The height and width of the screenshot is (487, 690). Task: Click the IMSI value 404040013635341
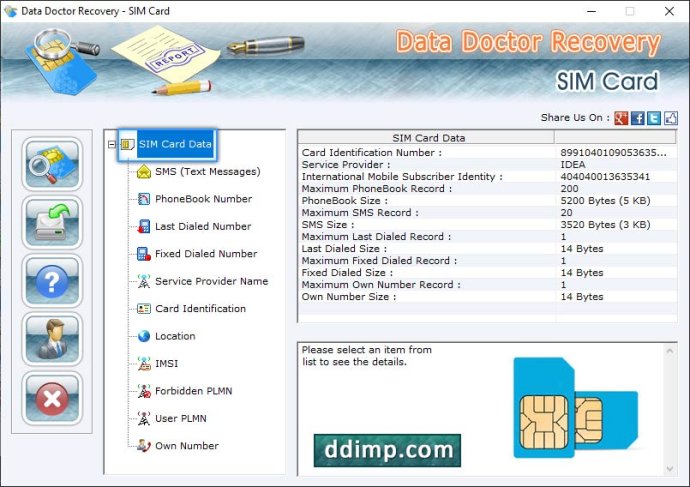[x=605, y=176]
